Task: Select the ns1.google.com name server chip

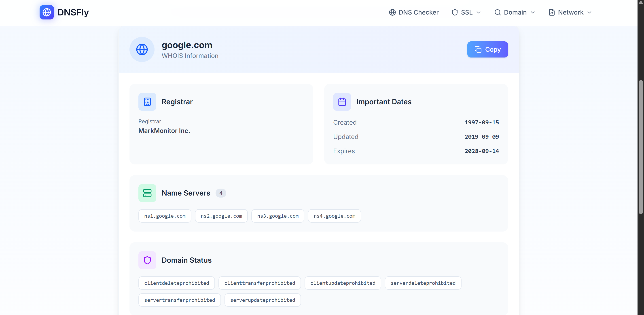Action: coord(165,216)
